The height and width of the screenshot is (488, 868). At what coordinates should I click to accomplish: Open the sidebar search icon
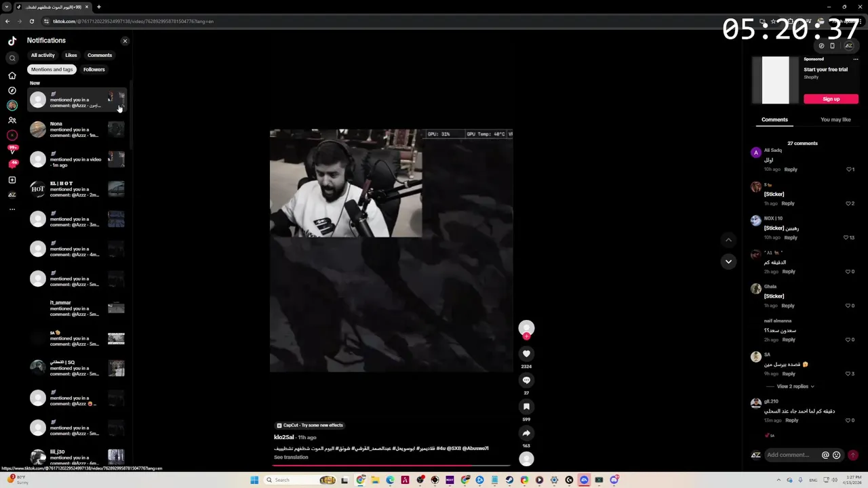click(12, 58)
